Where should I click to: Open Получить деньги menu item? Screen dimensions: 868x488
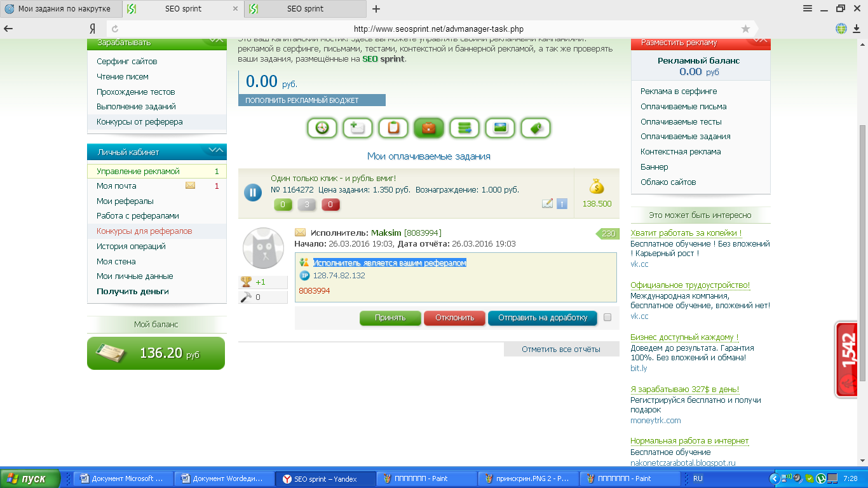(133, 292)
